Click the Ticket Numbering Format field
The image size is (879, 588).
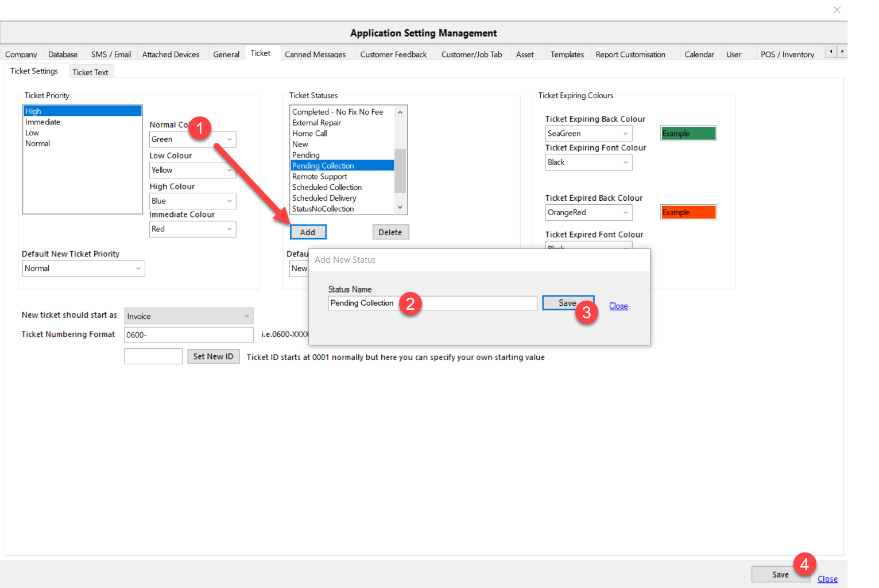coord(189,335)
